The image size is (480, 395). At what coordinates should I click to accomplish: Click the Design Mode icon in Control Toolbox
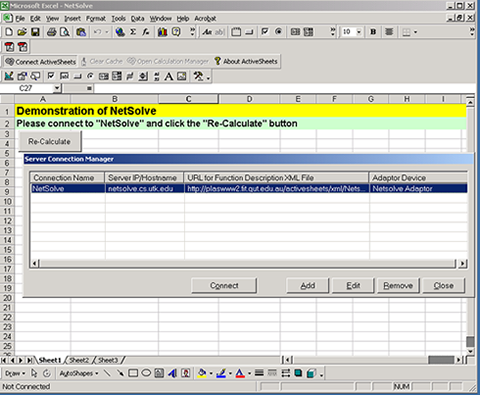[9, 76]
